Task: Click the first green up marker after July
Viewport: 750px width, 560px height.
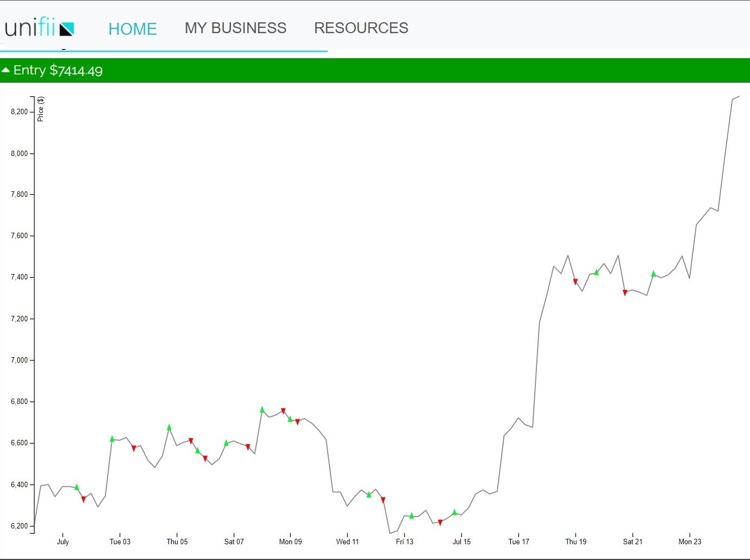Action: 77,487
